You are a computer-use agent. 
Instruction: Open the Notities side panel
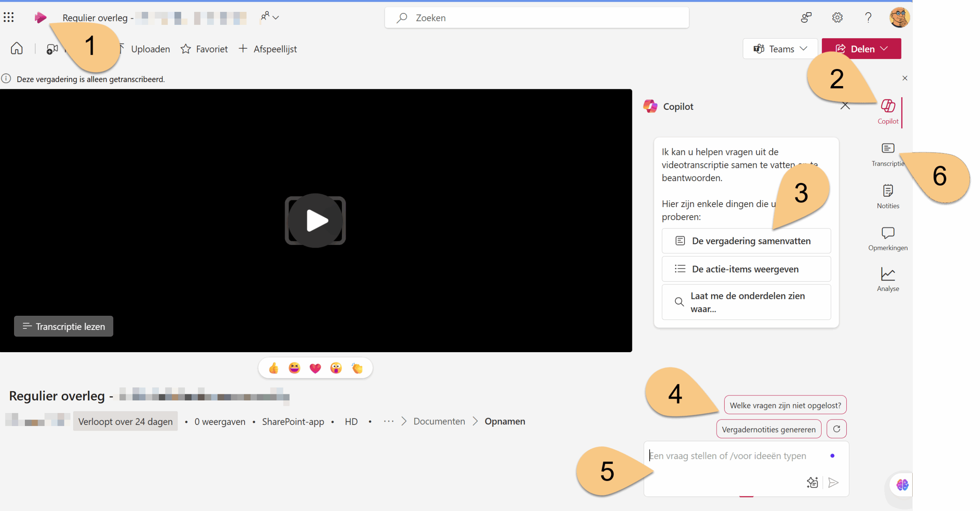888,196
